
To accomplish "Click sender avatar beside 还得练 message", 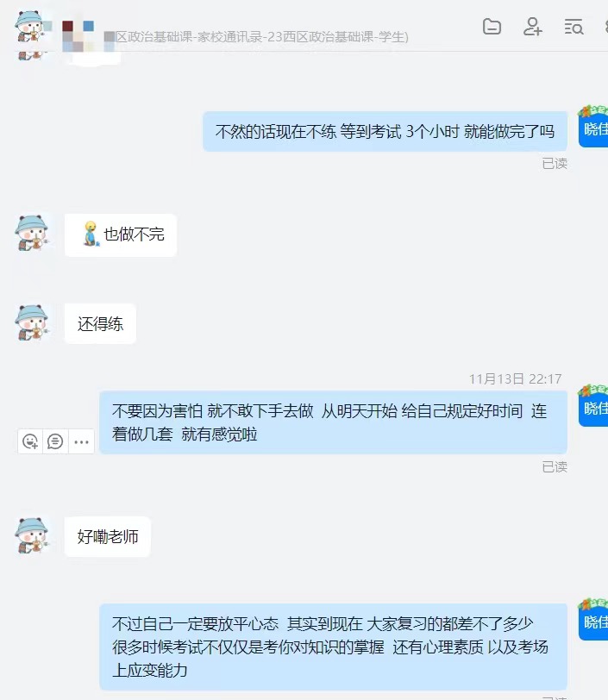I will 32,322.
